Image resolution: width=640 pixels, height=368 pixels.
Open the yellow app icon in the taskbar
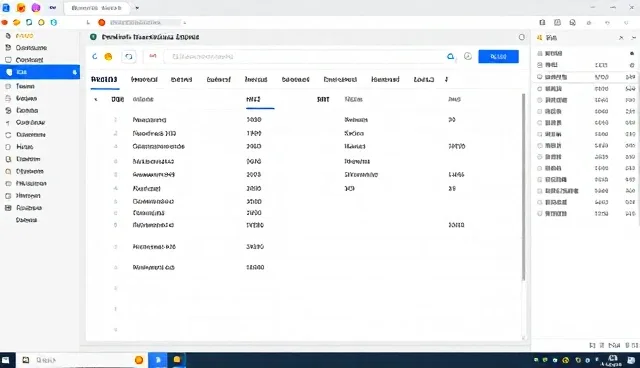point(177,359)
